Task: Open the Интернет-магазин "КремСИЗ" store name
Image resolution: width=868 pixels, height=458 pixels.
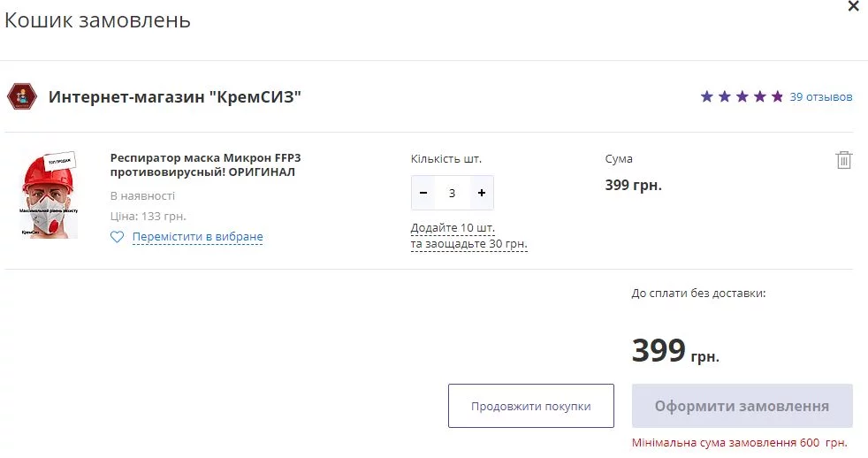Action: 175,96
